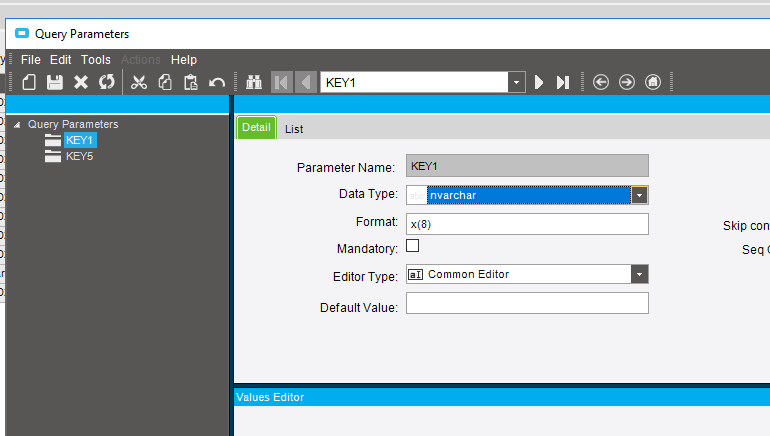
Task: Go to next record arrow
Action: pos(539,82)
